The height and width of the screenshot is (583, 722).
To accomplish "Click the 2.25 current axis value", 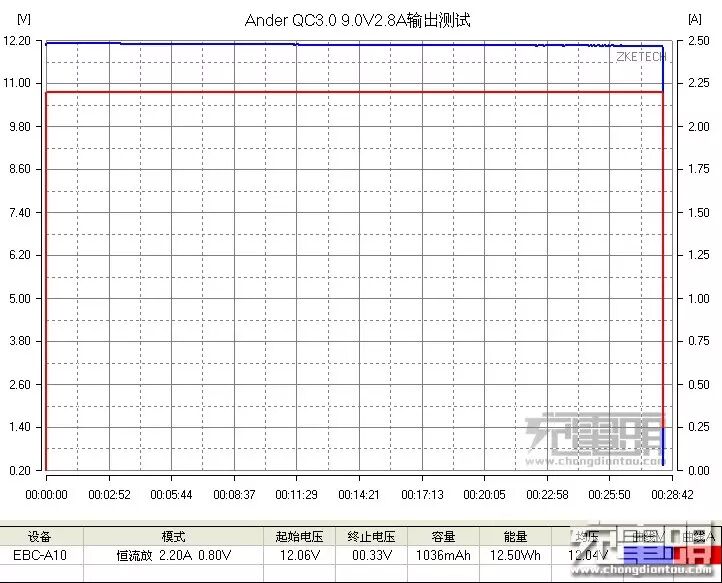I will click(699, 83).
